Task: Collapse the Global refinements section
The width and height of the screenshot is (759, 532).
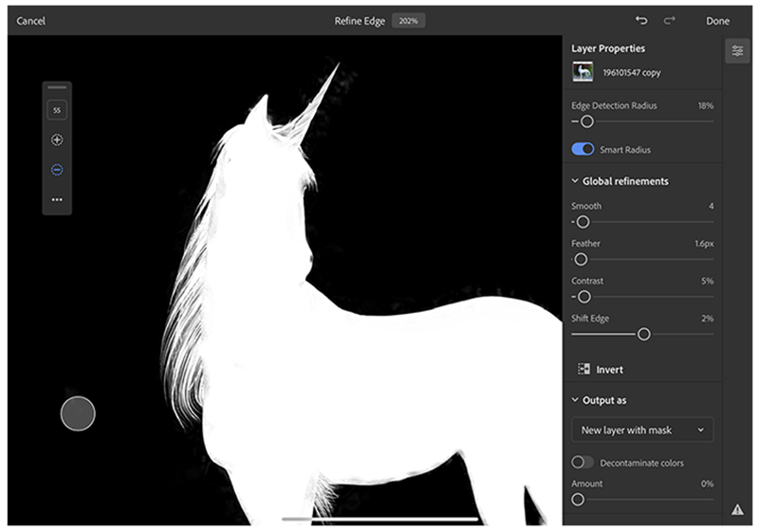Action: point(575,181)
